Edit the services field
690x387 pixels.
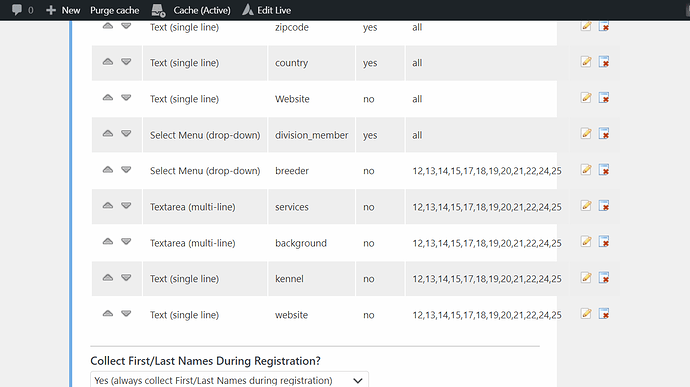(x=586, y=206)
